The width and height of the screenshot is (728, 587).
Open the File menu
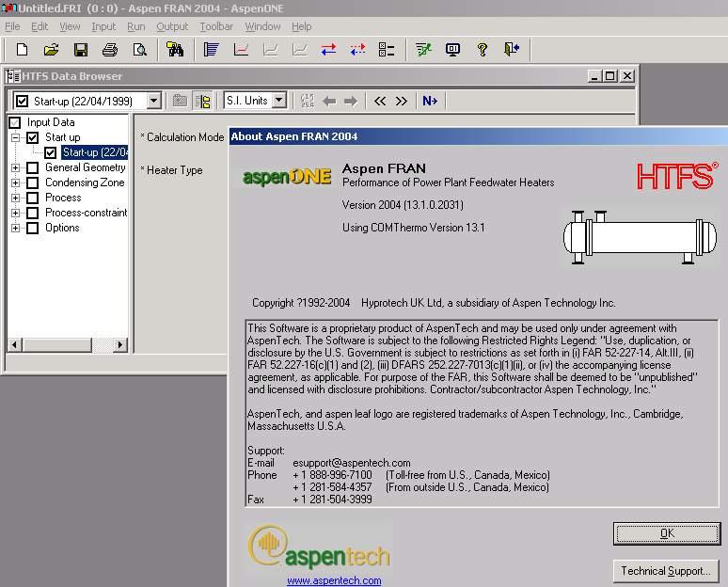click(x=12, y=26)
